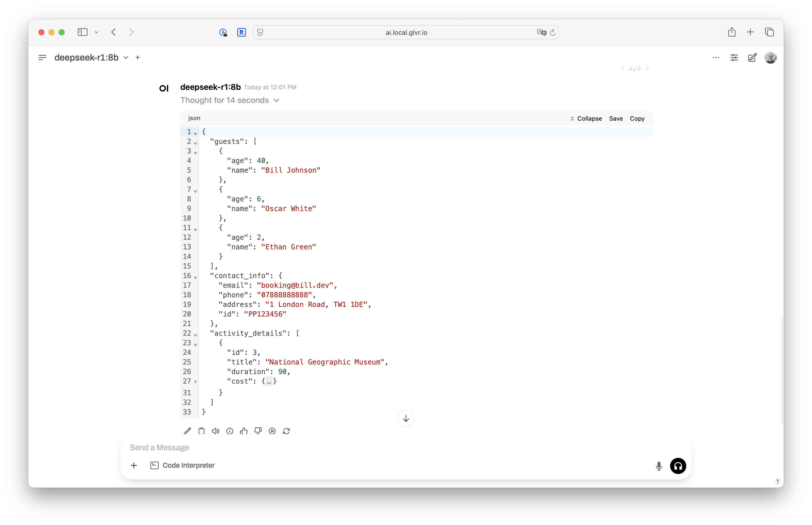Click the blue R extension icon

(x=241, y=32)
